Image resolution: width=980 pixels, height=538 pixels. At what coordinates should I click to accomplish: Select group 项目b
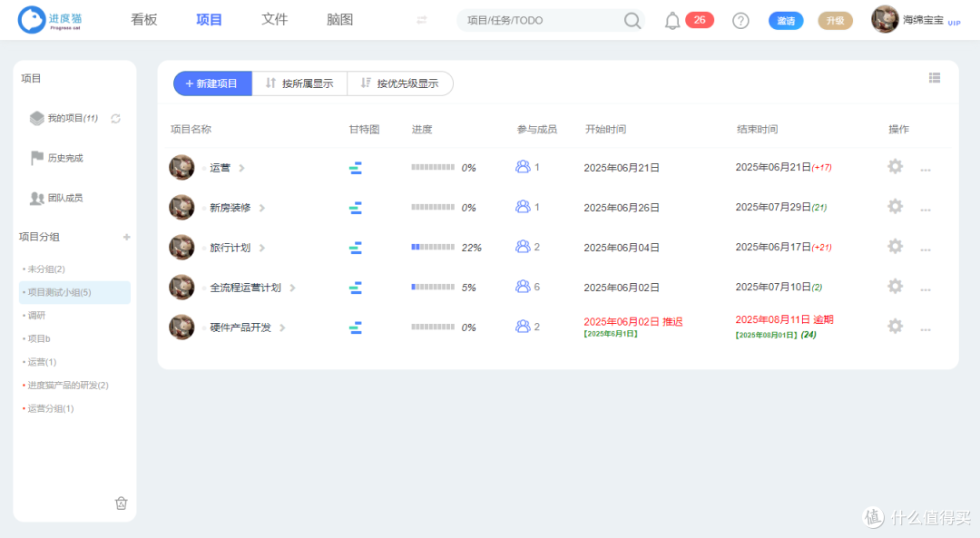point(38,338)
